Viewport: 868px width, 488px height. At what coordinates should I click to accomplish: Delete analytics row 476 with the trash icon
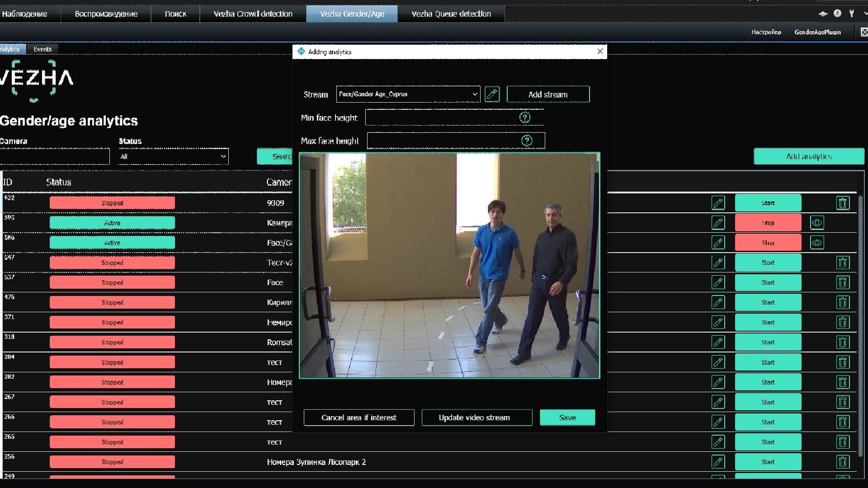click(x=843, y=302)
